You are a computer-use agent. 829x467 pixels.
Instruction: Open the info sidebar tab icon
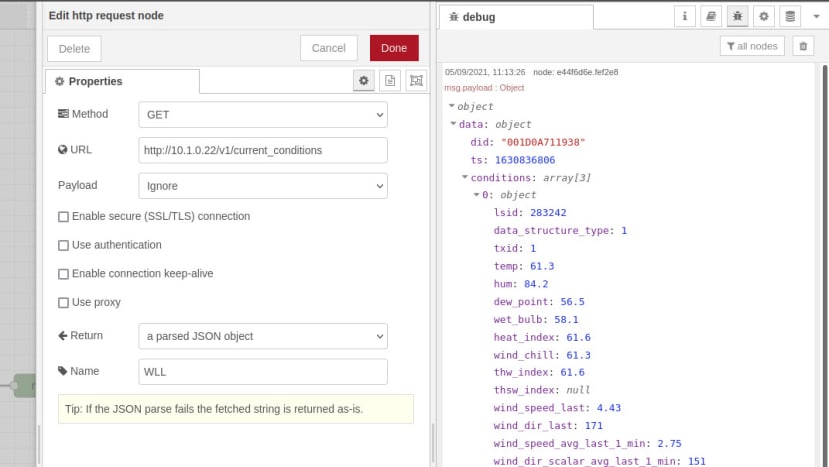pyautogui.click(x=685, y=16)
